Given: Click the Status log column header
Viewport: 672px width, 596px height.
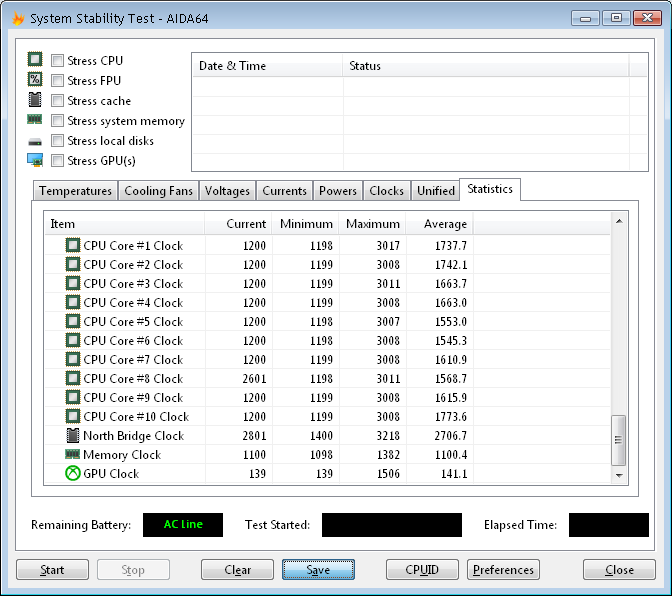Looking at the screenshot, I should pyautogui.click(x=486, y=66).
